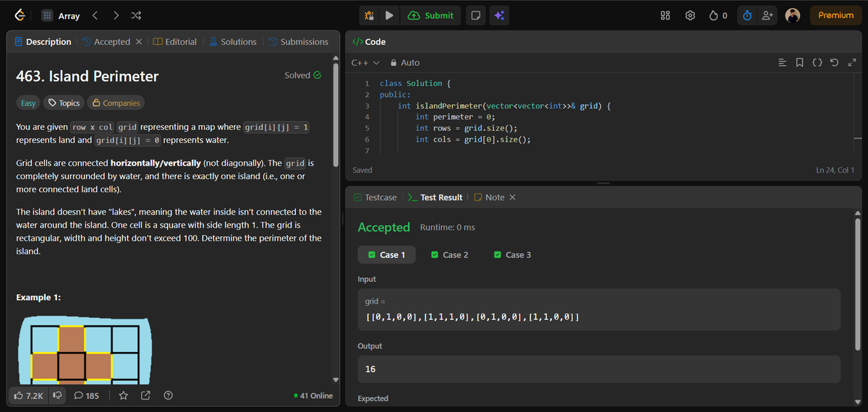Click the description panel scrollbar

point(335,114)
